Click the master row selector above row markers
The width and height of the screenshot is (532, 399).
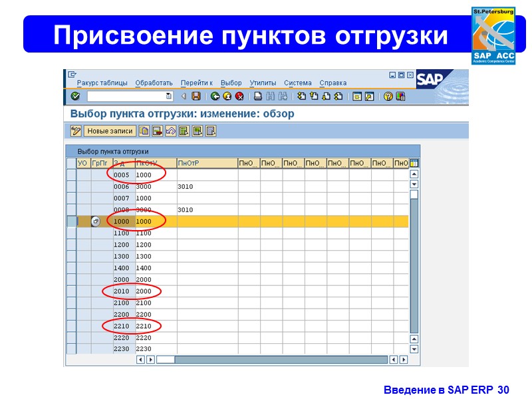click(x=71, y=163)
